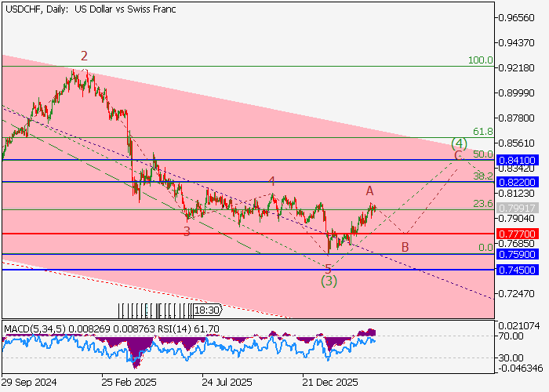Click the red wave C label
549x392 pixels.
pos(456,156)
